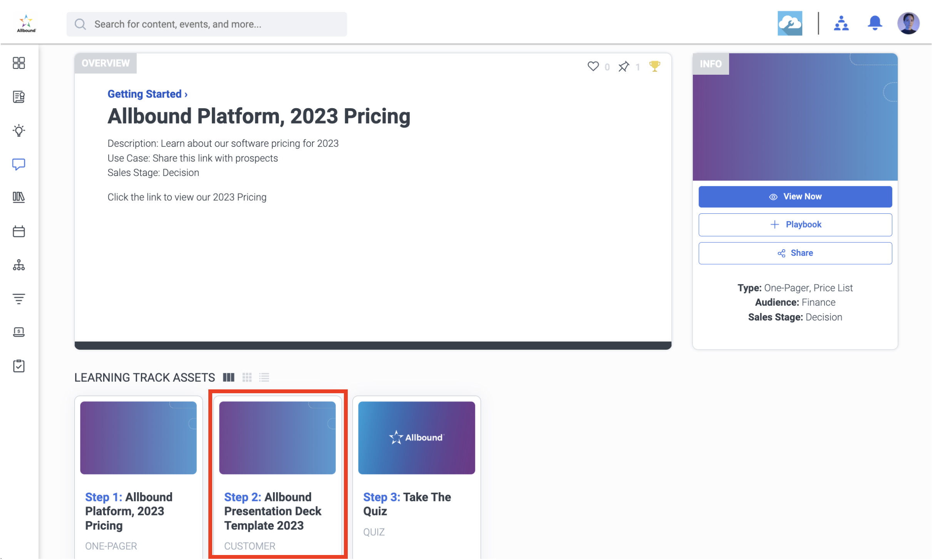Open the calendar icon in sidebar
The height and width of the screenshot is (560, 932).
[x=19, y=231]
